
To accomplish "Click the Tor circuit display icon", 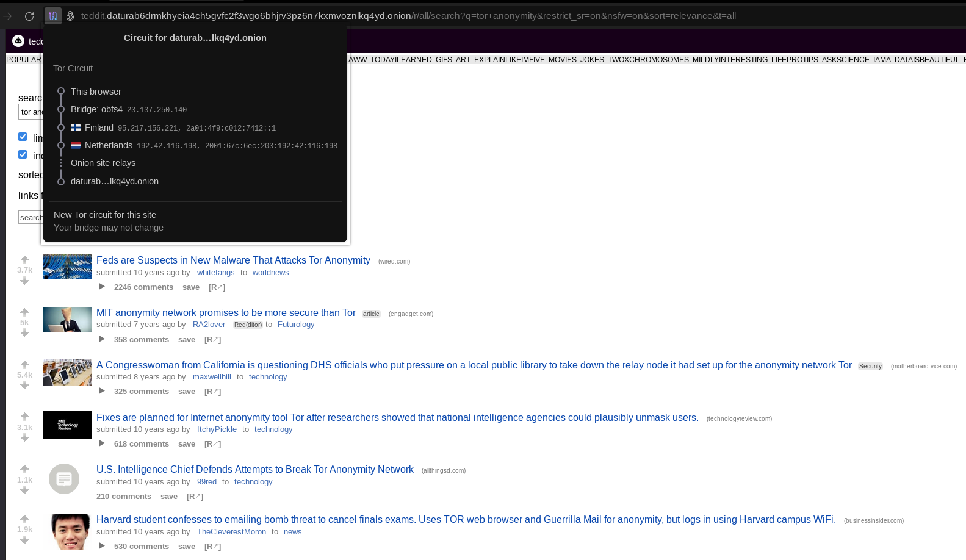I will [53, 16].
